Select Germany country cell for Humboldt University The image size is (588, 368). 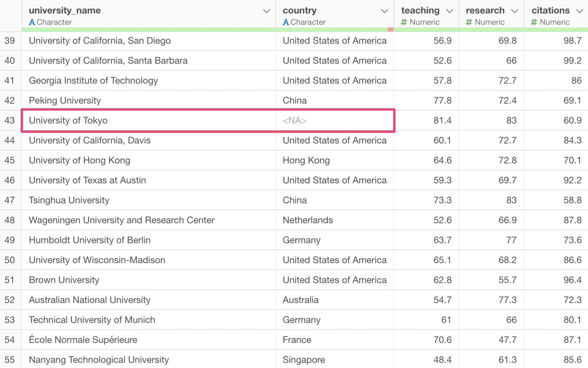click(x=335, y=240)
